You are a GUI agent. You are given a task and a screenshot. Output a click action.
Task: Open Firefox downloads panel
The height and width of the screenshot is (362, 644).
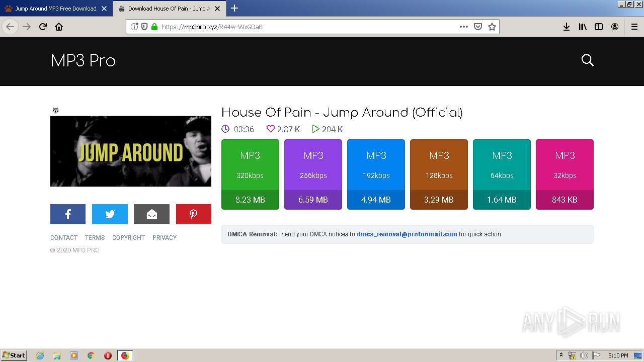click(567, 27)
